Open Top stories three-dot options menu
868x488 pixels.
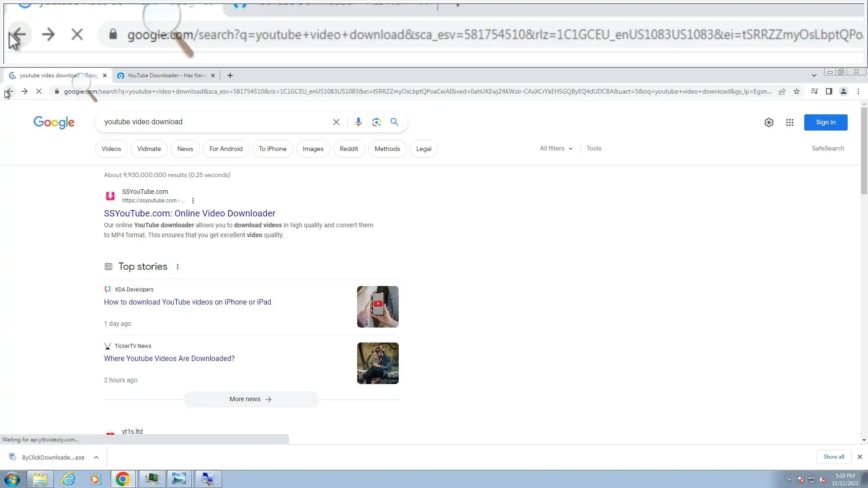(178, 267)
